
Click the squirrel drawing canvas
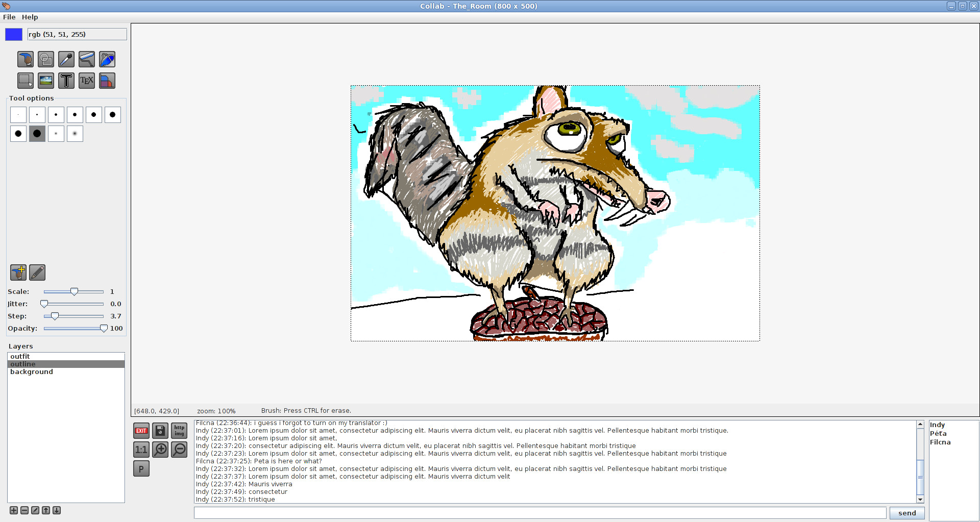tap(555, 213)
